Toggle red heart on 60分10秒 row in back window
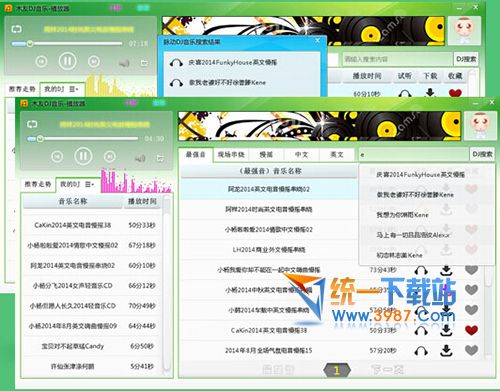Screen dimensions: 500x391 (455, 93)
